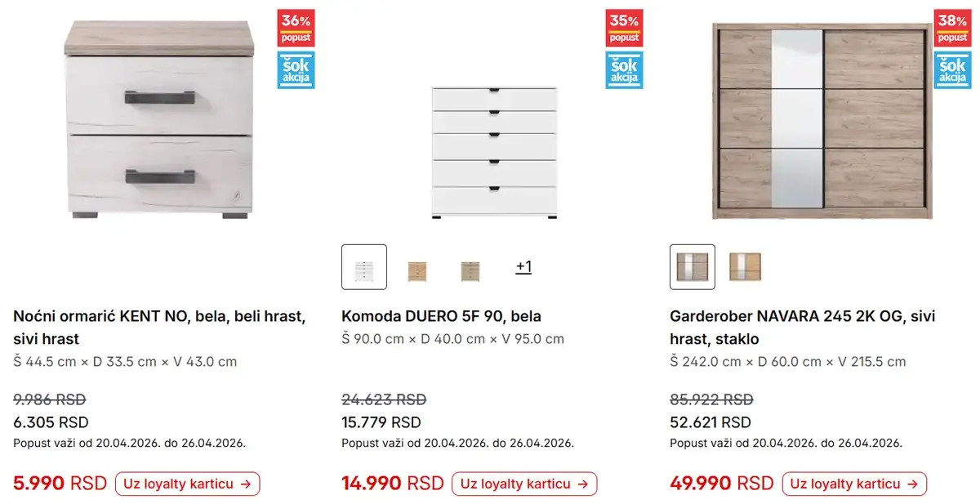Click Uz loyalty karticu for KENT NO

coord(187,484)
